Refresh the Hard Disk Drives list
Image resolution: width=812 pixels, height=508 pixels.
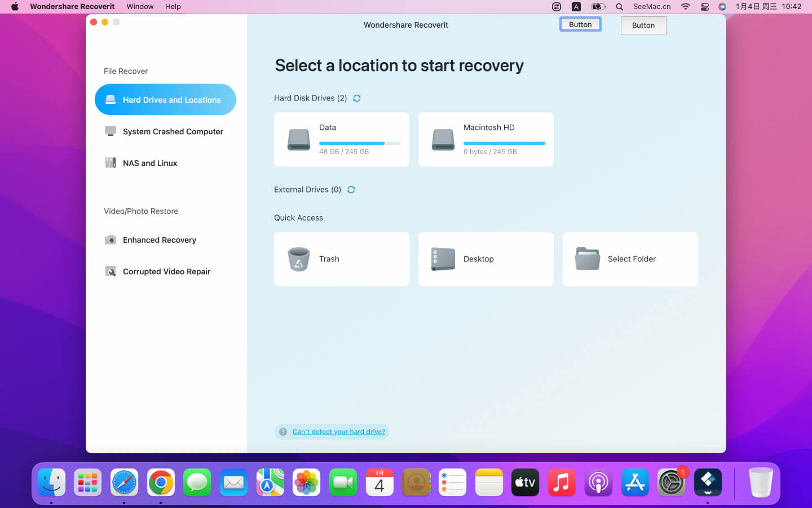click(357, 98)
